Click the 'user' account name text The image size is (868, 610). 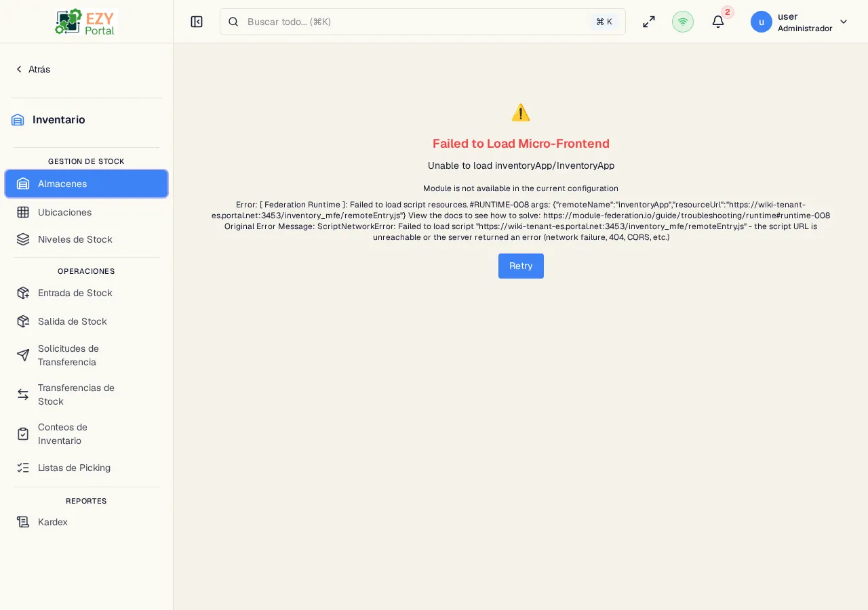pyautogui.click(x=788, y=16)
